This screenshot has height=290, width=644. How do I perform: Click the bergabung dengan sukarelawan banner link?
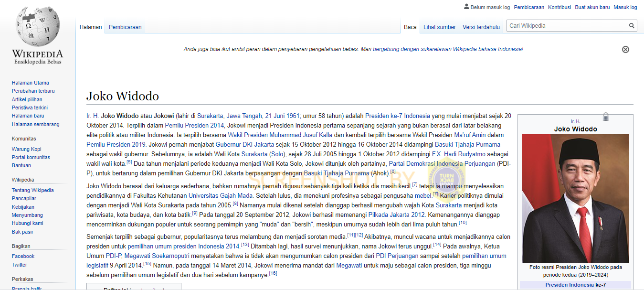(x=448, y=49)
